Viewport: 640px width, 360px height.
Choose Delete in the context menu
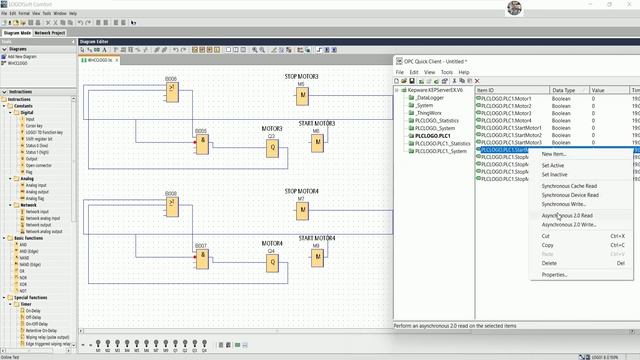(549, 263)
